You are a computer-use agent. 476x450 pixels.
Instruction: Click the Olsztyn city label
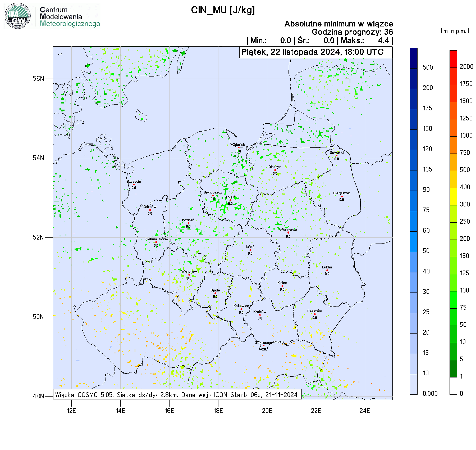click(275, 167)
